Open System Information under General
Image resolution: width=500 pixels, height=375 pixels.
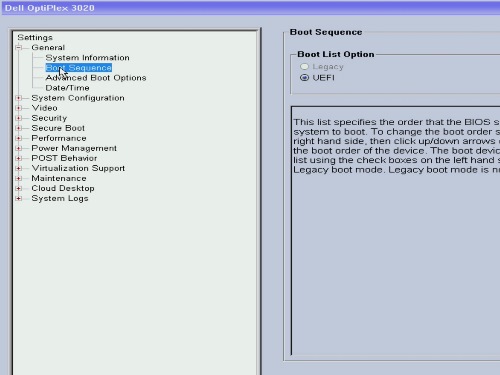click(x=87, y=58)
